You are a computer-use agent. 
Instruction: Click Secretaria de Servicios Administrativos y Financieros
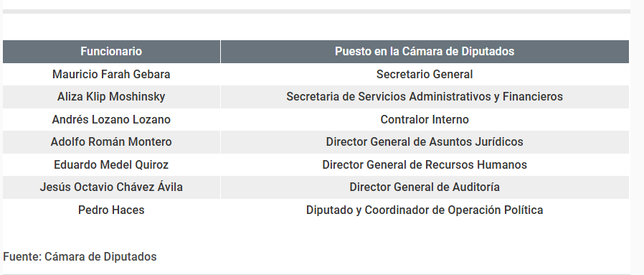(425, 97)
